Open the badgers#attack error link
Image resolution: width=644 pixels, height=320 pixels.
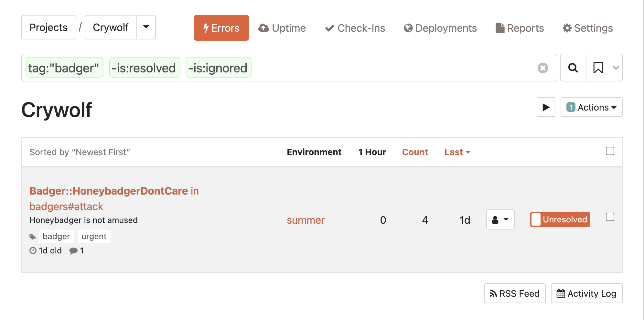tap(66, 206)
